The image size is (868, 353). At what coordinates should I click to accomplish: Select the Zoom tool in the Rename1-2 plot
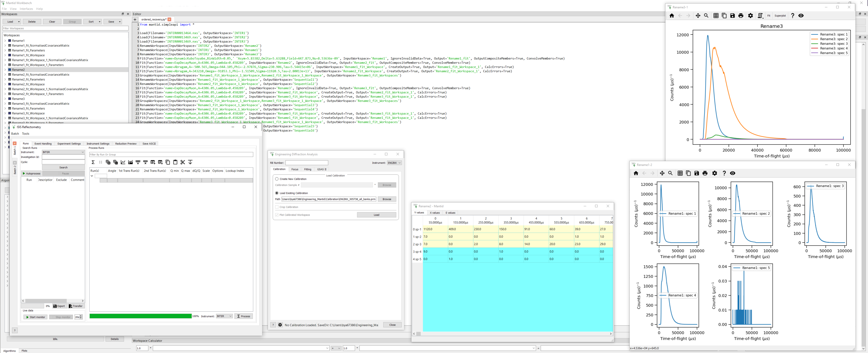pyautogui.click(x=670, y=173)
